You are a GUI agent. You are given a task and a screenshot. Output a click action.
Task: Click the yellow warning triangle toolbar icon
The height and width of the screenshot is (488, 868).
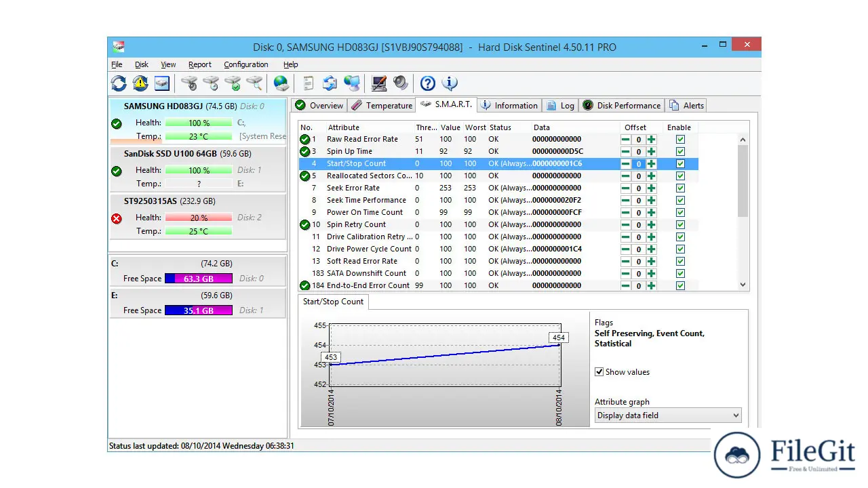click(140, 83)
